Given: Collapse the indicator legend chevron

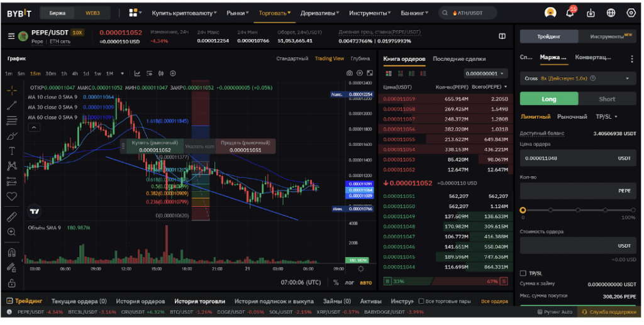Looking at the screenshot, I should [34, 128].
